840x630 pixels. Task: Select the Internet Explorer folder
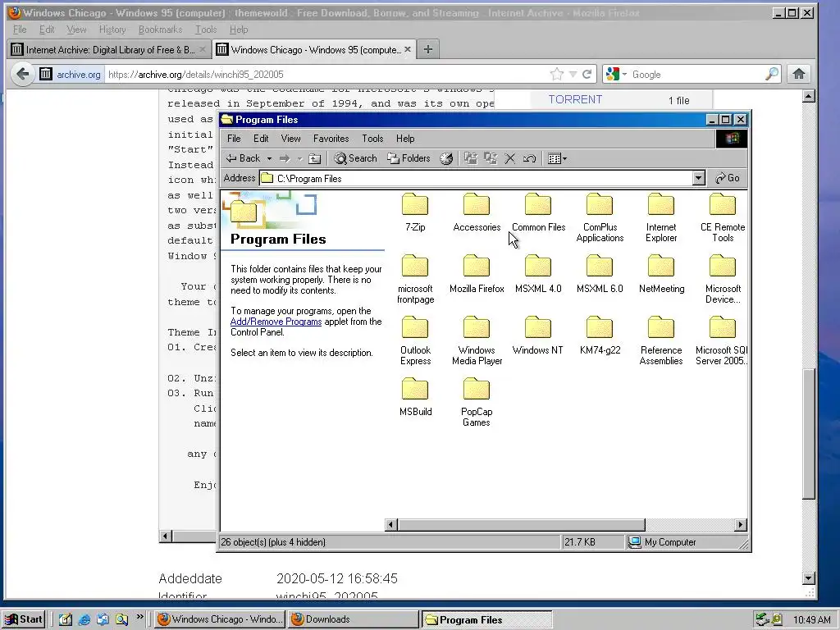tap(661, 218)
